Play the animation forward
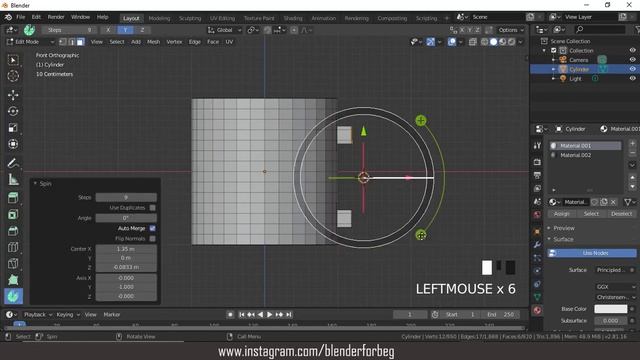Screen dimensions: 640x360 [269, 315]
